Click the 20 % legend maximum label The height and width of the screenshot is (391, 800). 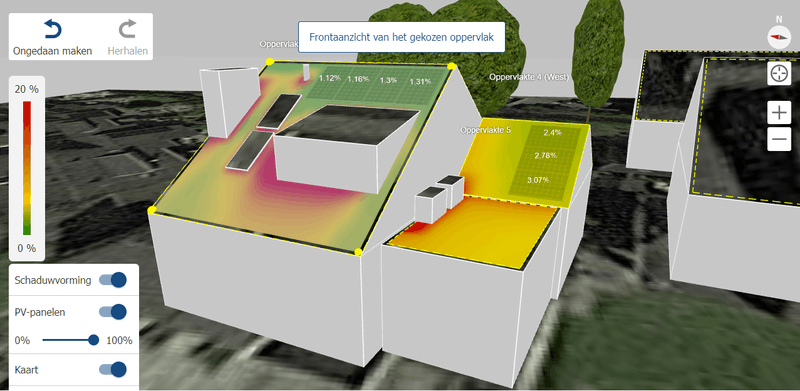(27, 89)
